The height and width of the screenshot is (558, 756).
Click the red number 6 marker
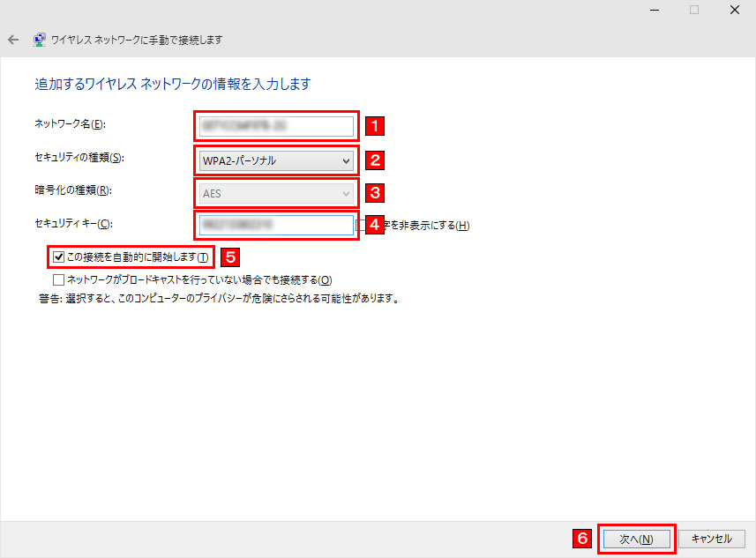[x=582, y=538]
